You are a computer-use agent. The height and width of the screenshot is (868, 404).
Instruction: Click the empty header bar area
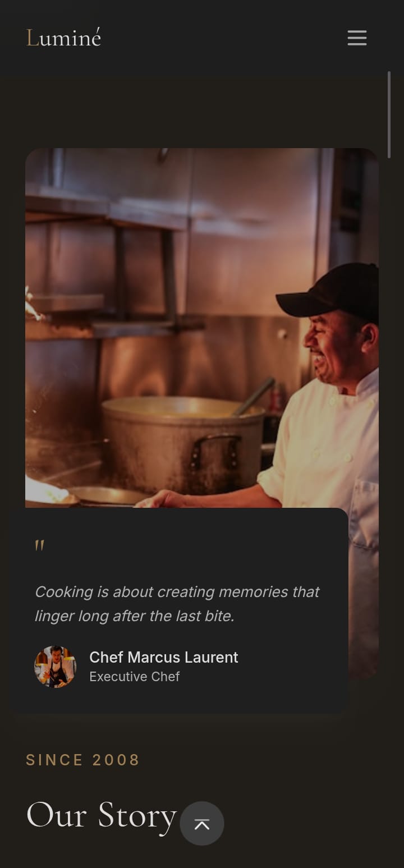coord(224,38)
